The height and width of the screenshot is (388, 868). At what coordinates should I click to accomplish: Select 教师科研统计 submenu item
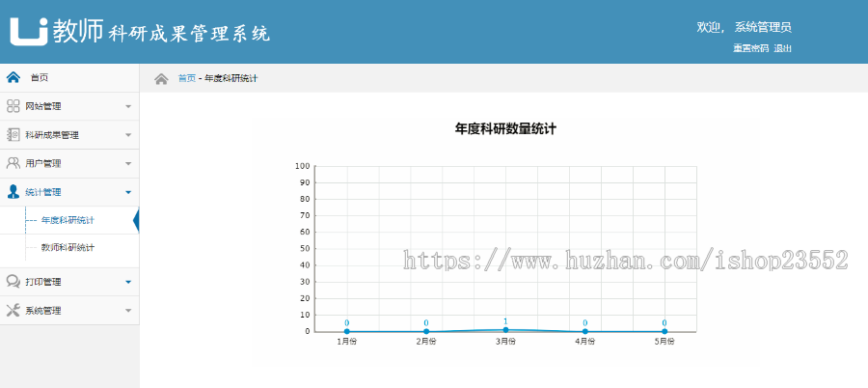pyautogui.click(x=68, y=248)
